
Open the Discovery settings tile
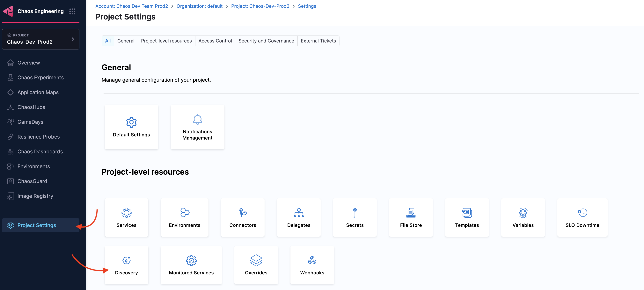126,265
